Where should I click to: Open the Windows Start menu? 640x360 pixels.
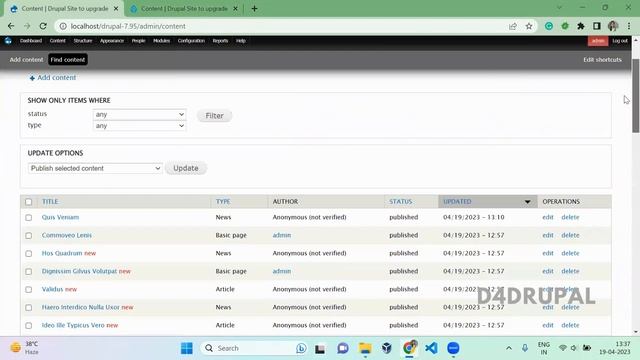[187, 348]
